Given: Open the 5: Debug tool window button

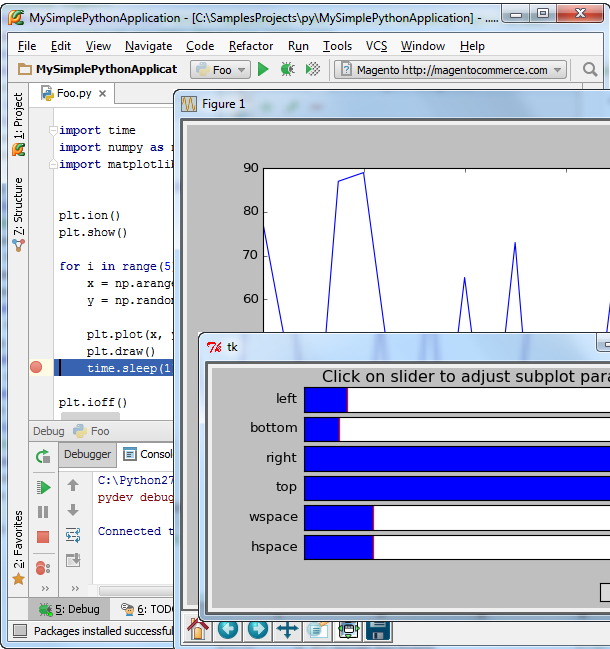Looking at the screenshot, I should click(69, 608).
